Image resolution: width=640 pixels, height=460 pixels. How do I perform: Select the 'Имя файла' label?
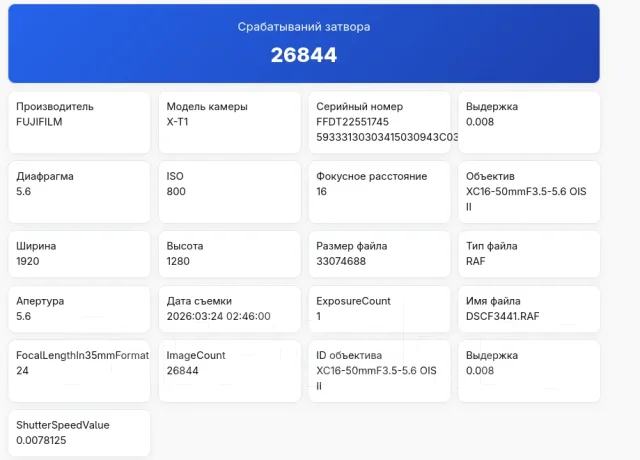[x=493, y=301]
